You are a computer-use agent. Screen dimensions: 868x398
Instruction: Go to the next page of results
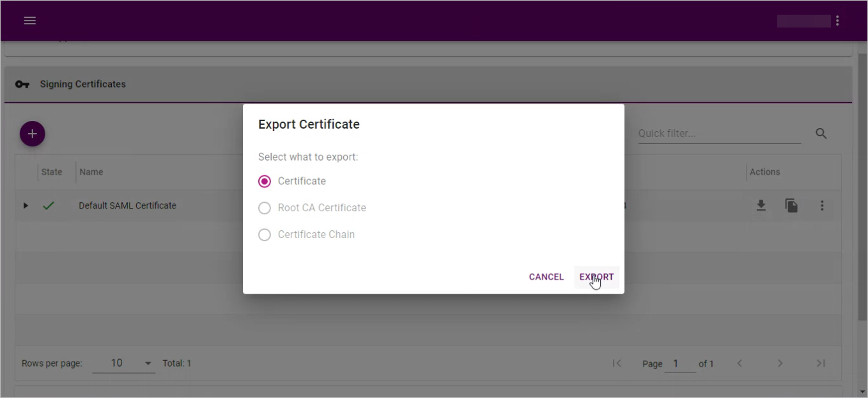tap(780, 363)
